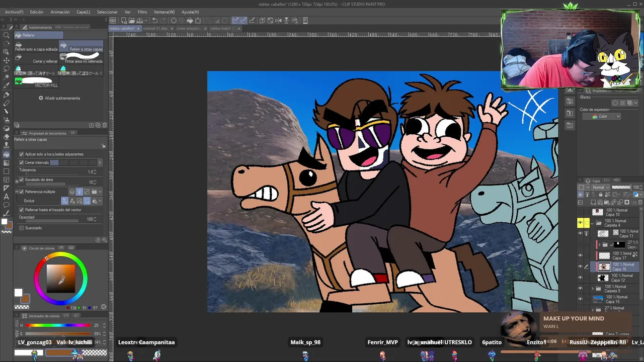This screenshot has height=362, width=644.
Task: Select the Balloon tool
Action: (x=7, y=205)
